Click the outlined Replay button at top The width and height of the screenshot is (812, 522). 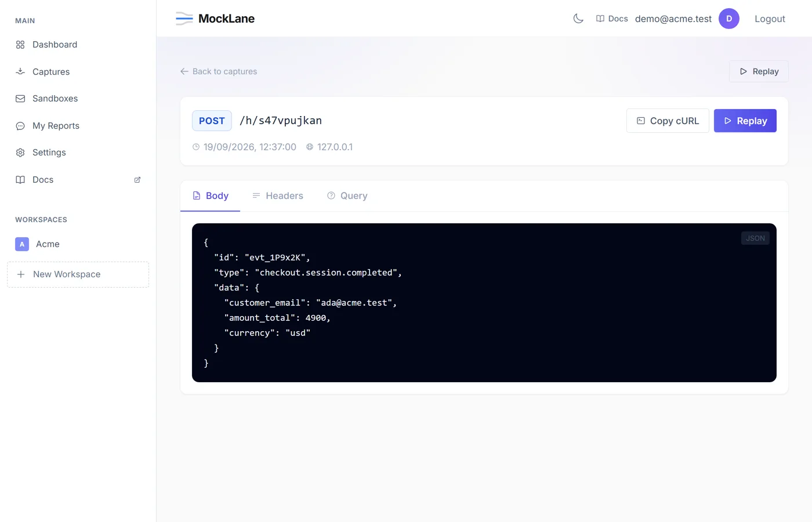coord(759,71)
